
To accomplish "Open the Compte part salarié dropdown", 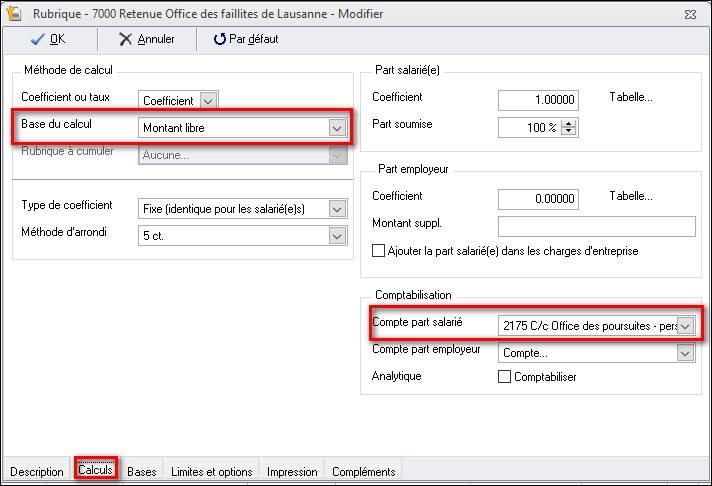I will coord(685,326).
